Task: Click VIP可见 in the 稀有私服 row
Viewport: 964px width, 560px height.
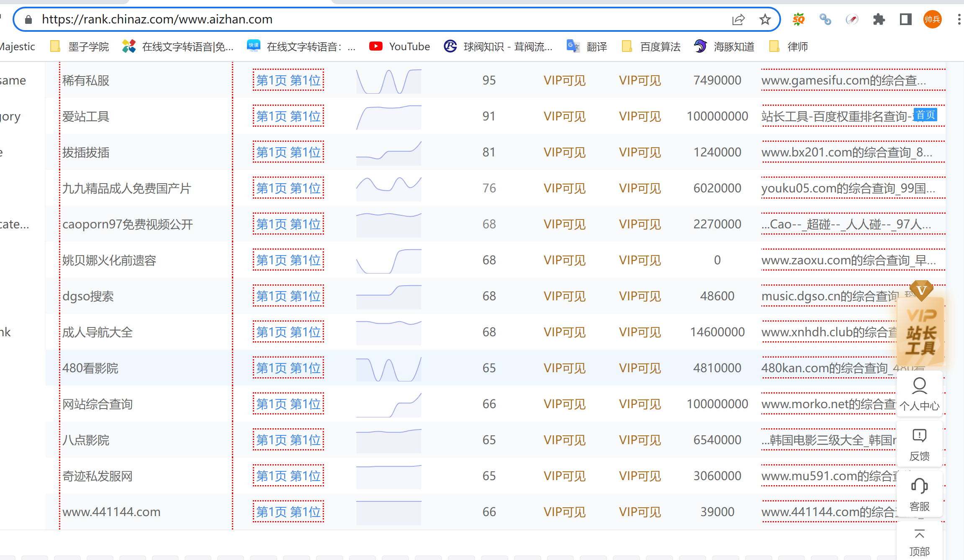Action: (564, 80)
